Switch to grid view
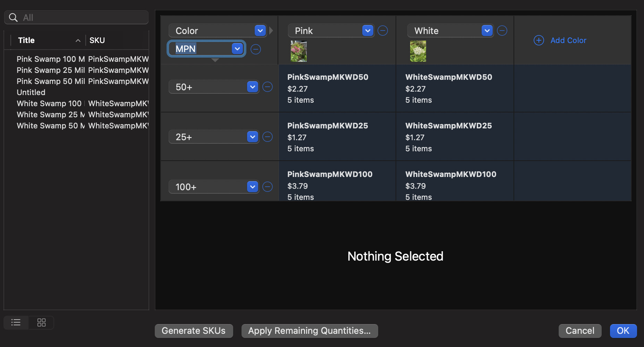Image resolution: width=644 pixels, height=347 pixels. coord(41,322)
